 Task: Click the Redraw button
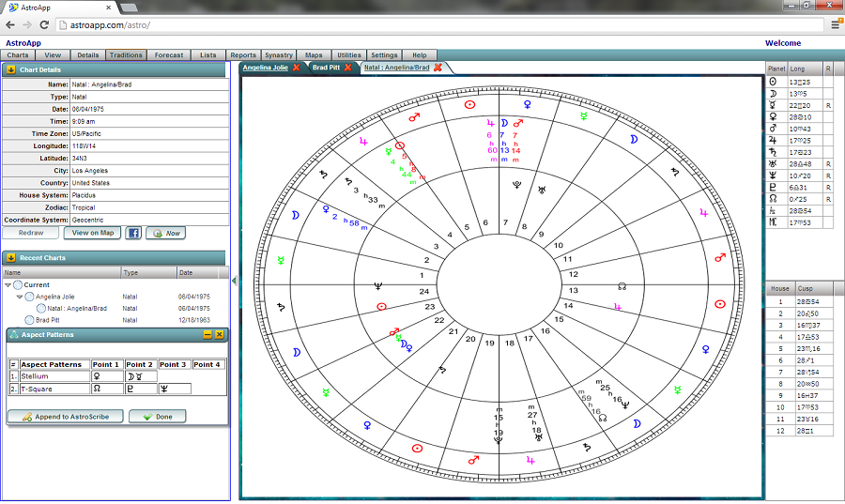pos(30,233)
